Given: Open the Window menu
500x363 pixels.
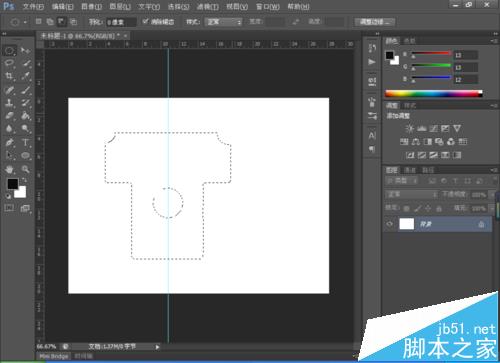Looking at the screenshot, I should 267,7.
